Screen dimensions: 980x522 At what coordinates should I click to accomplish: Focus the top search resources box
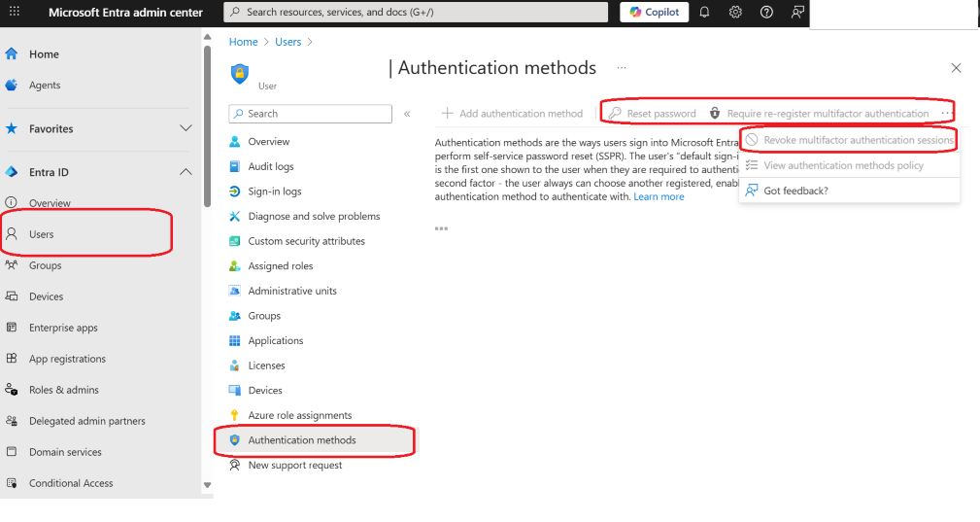point(416,12)
